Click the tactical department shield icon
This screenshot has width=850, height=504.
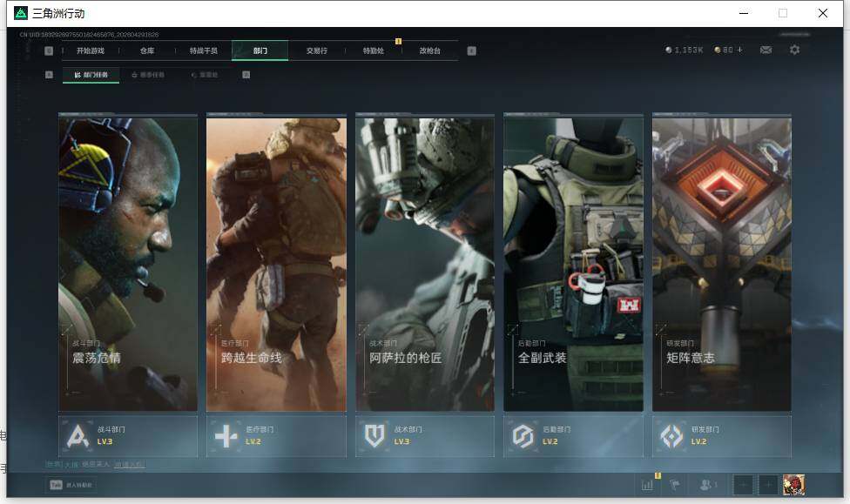pos(375,435)
